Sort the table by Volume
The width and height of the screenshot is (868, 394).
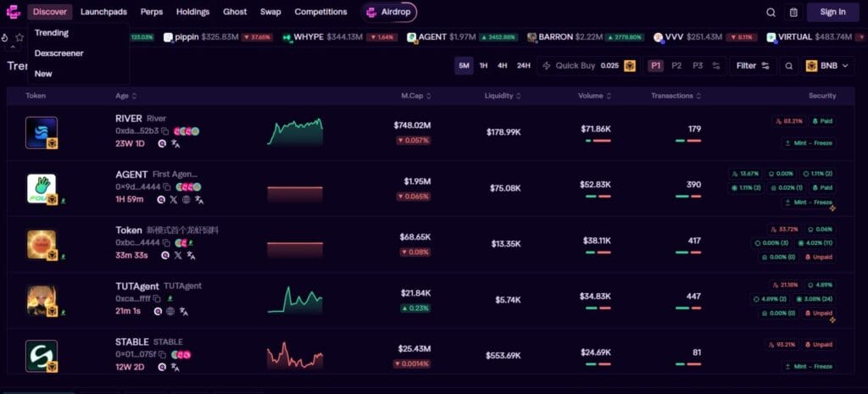tap(594, 96)
